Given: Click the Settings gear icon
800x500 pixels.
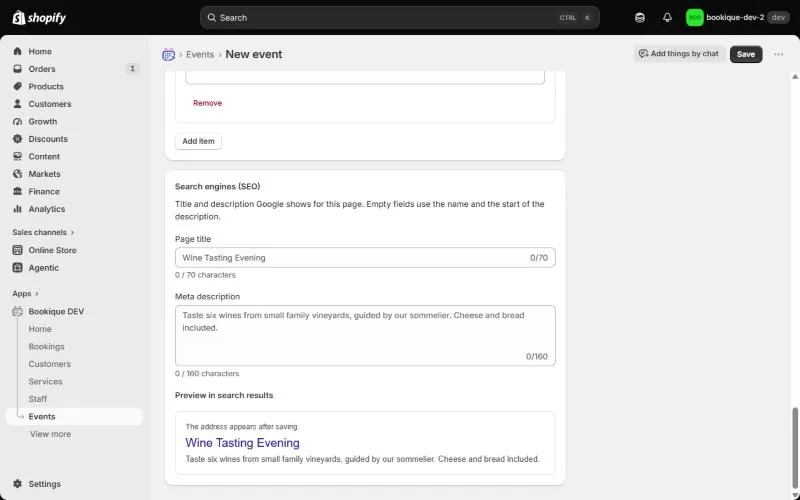Looking at the screenshot, I should point(17,484).
